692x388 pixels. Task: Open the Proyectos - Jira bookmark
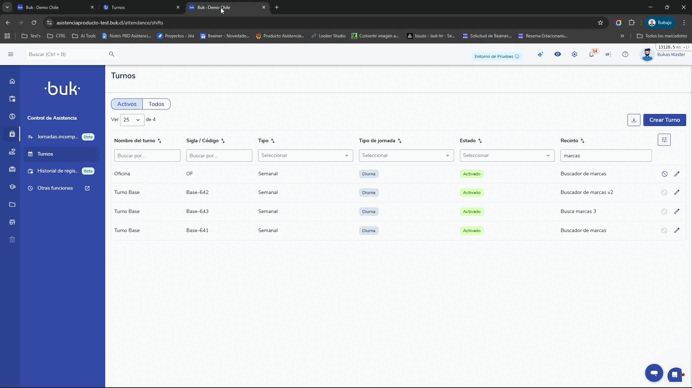click(x=176, y=36)
